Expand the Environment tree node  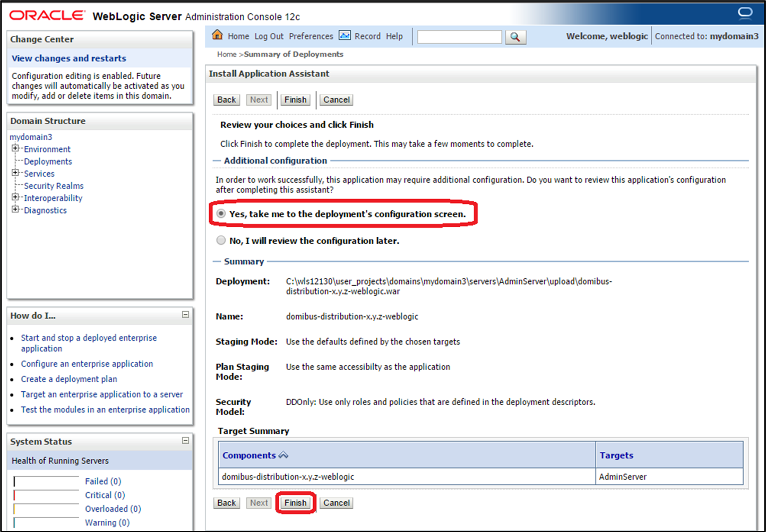[15, 148]
